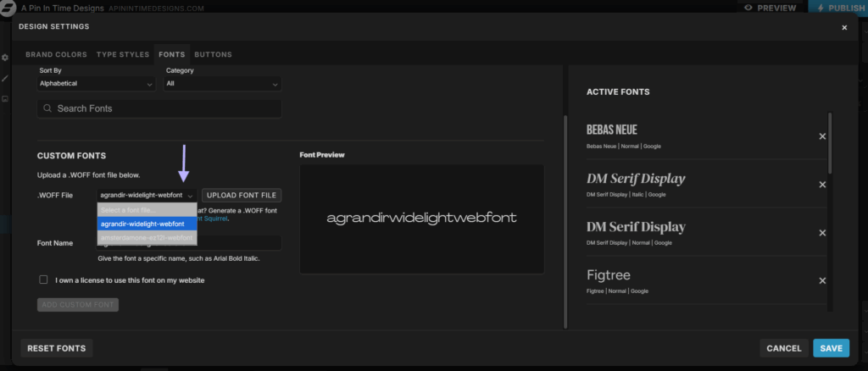The height and width of the screenshot is (371, 868).
Task: Check the font license ownership checkbox
Action: click(x=43, y=280)
